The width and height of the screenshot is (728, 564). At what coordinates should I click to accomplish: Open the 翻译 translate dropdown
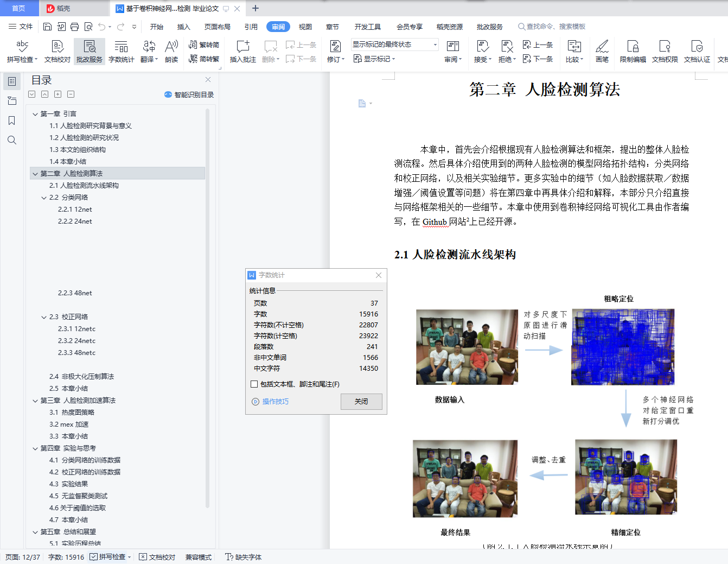149,51
